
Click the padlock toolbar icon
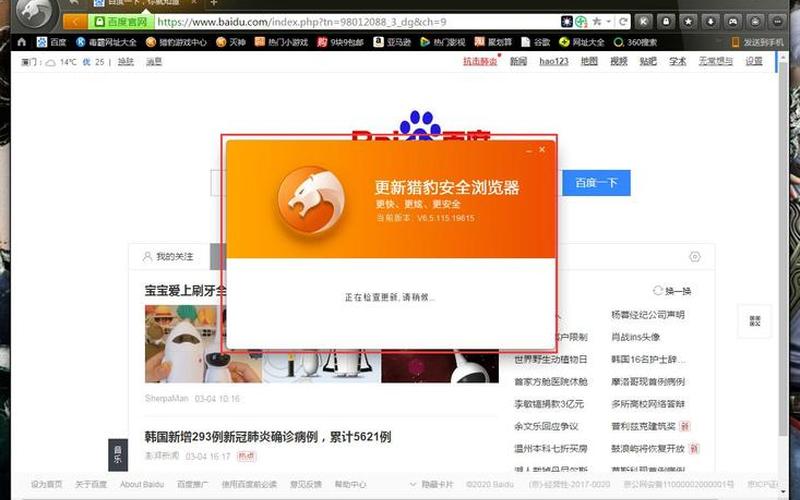(x=666, y=21)
